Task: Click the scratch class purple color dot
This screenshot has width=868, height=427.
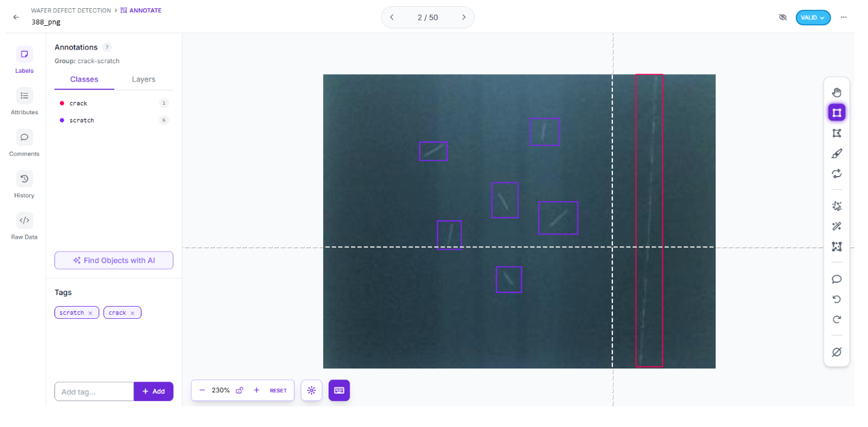Action: coord(62,120)
